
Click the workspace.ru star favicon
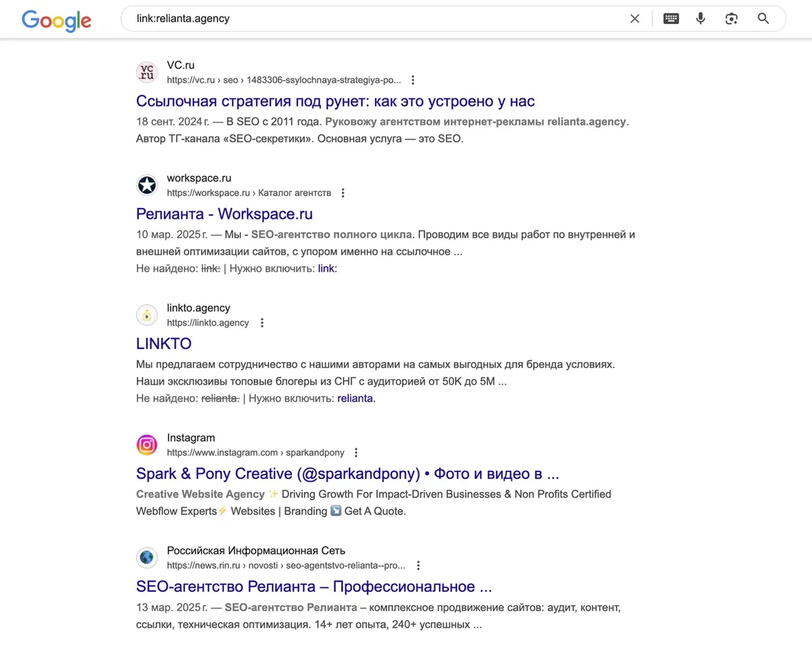tap(147, 185)
